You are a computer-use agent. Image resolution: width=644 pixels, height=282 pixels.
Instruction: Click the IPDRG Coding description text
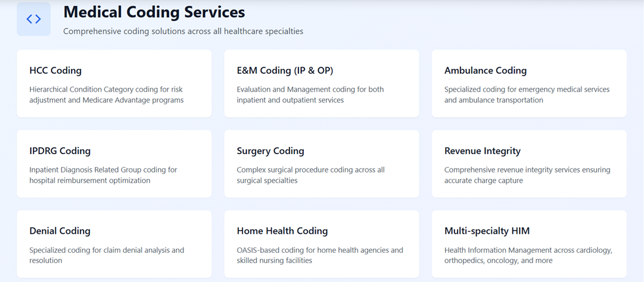[x=103, y=175]
